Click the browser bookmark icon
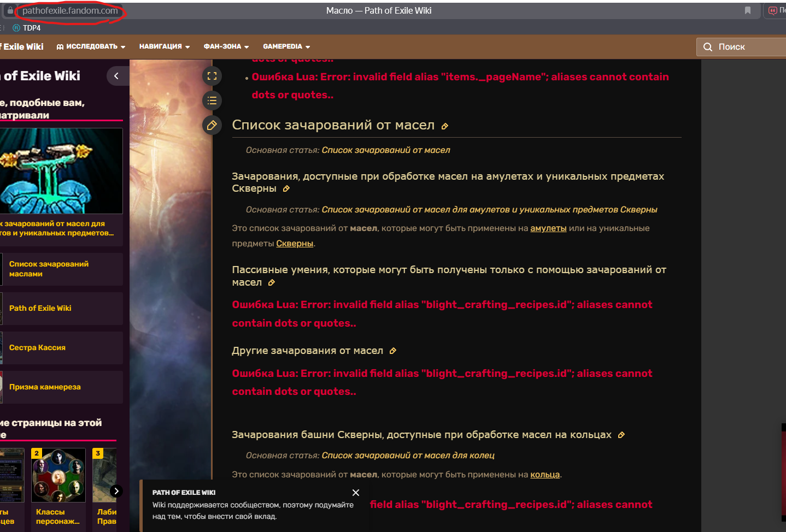Viewport: 786px width, 532px height. (748, 10)
